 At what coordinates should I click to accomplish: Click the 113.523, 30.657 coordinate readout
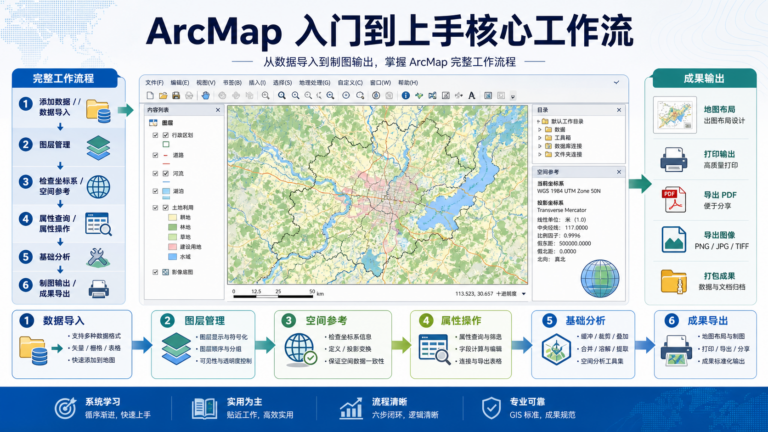[474, 294]
